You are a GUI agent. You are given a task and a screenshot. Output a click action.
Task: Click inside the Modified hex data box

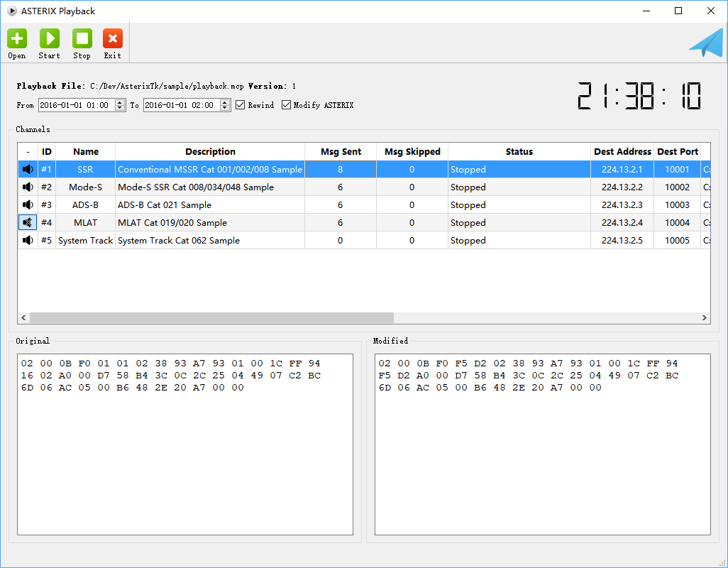(x=543, y=444)
